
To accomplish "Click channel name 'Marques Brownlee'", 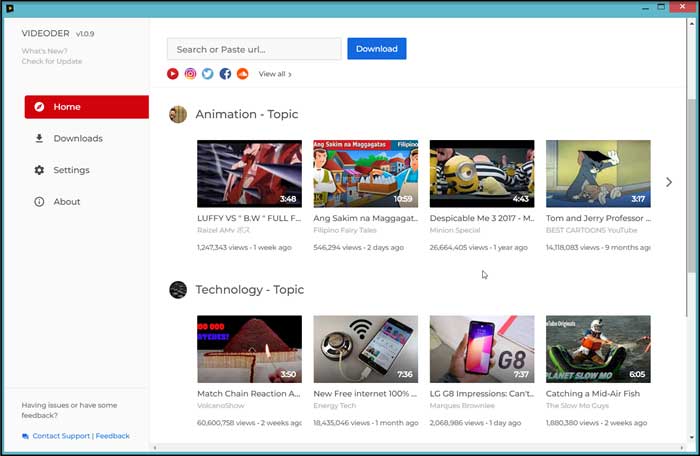I will coord(462,406).
